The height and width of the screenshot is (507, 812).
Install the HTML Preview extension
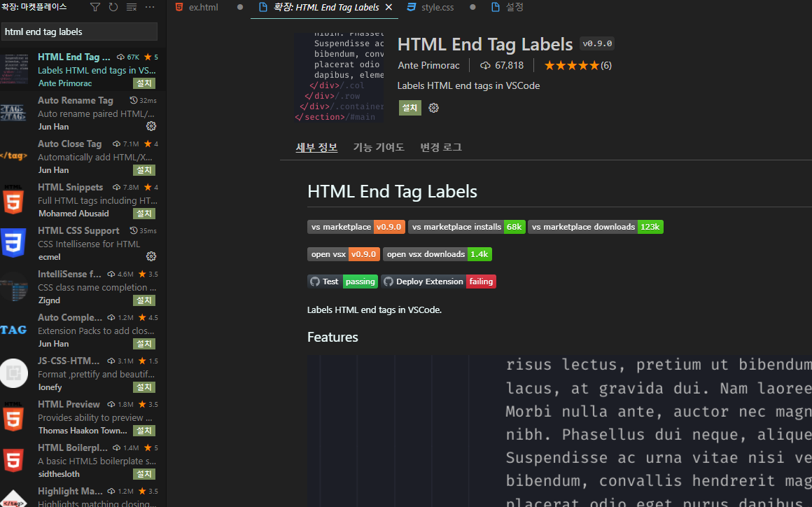pyautogui.click(x=144, y=431)
